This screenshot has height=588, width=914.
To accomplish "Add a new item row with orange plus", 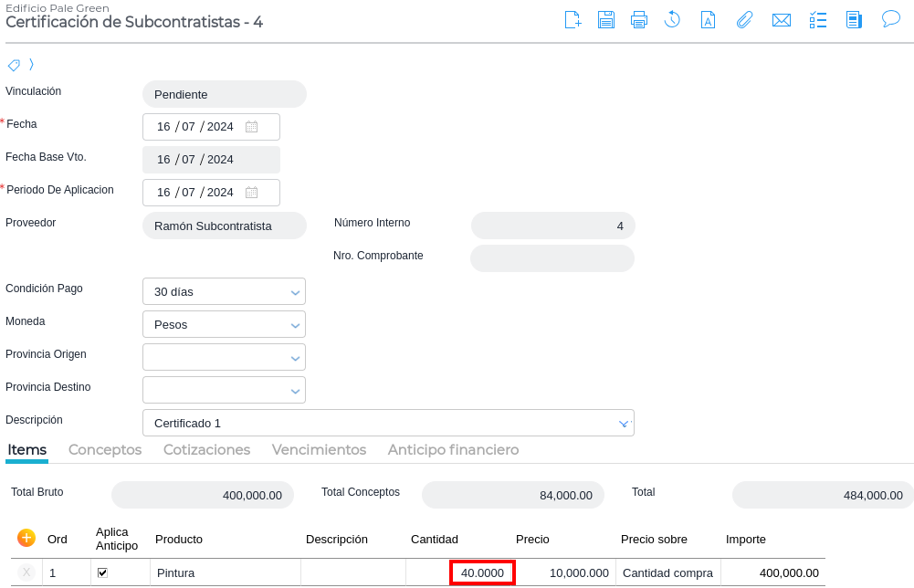I will (x=26, y=538).
